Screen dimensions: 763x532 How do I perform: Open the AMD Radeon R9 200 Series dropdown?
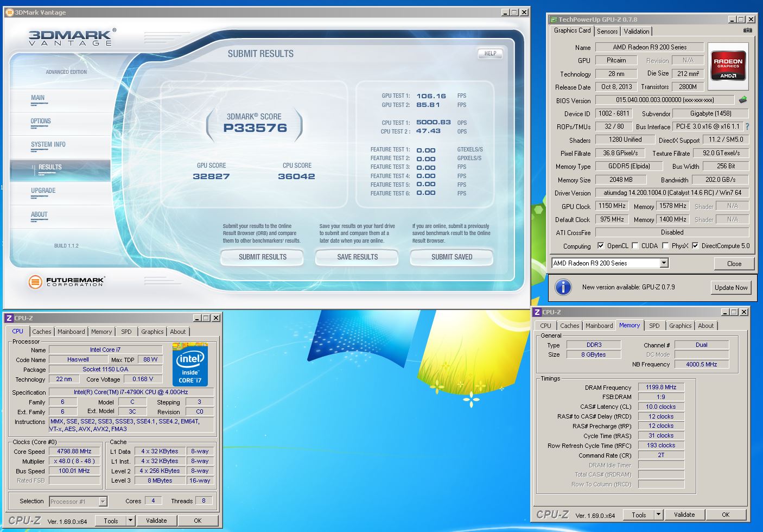tap(664, 263)
